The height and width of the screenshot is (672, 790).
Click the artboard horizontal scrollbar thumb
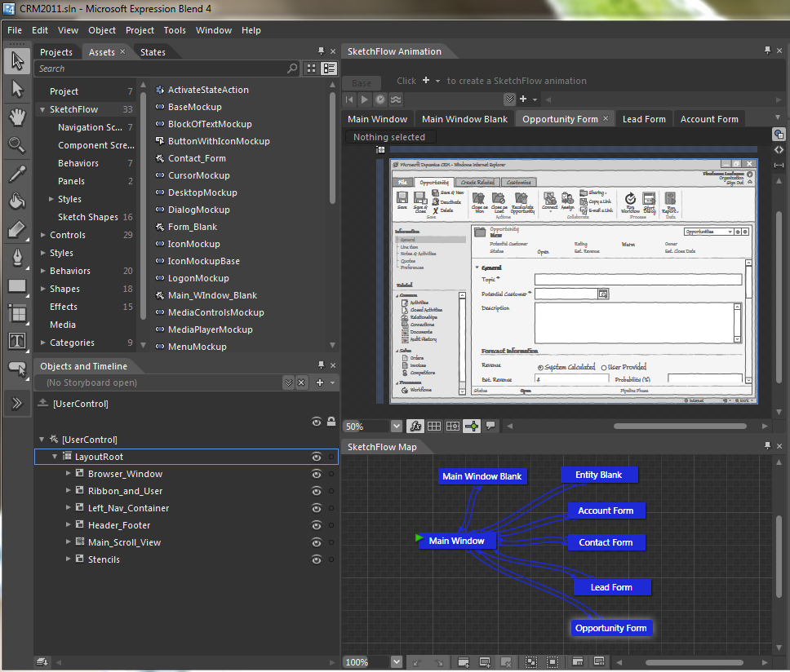[680, 427]
